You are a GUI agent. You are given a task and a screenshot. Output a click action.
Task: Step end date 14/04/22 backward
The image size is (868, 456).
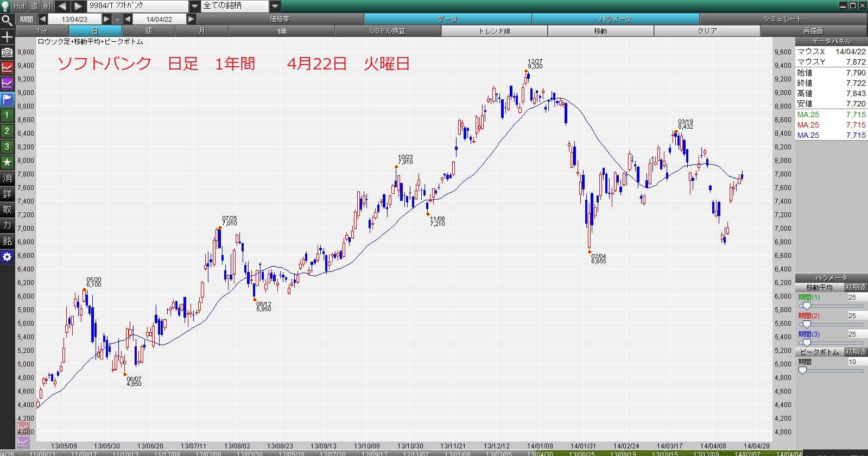pos(128,19)
